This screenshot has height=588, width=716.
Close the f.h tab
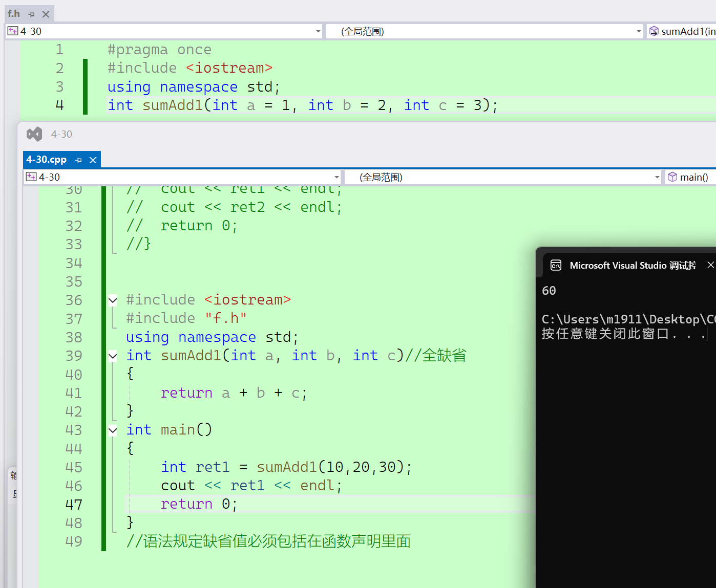pyautogui.click(x=46, y=14)
